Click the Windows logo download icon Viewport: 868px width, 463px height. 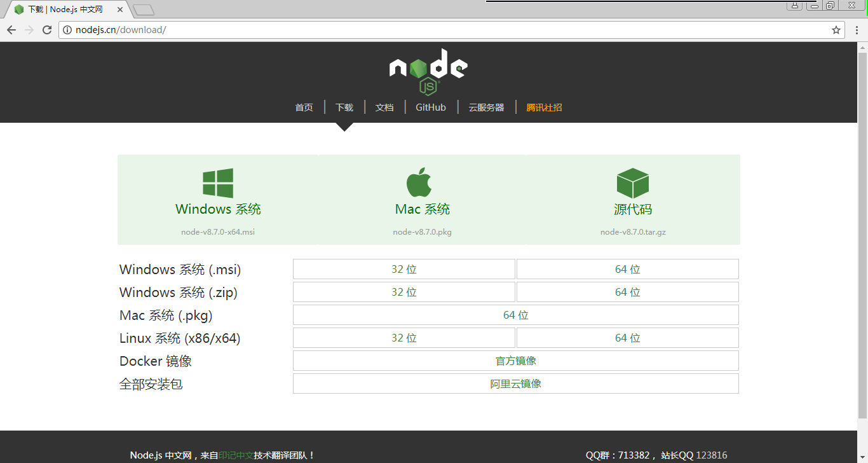(x=218, y=183)
